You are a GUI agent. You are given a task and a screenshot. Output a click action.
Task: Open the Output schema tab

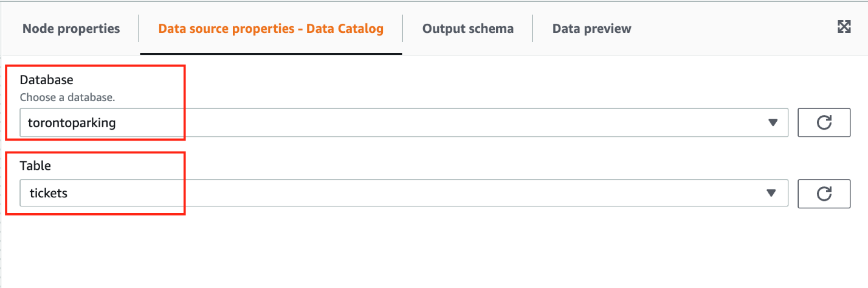467,29
